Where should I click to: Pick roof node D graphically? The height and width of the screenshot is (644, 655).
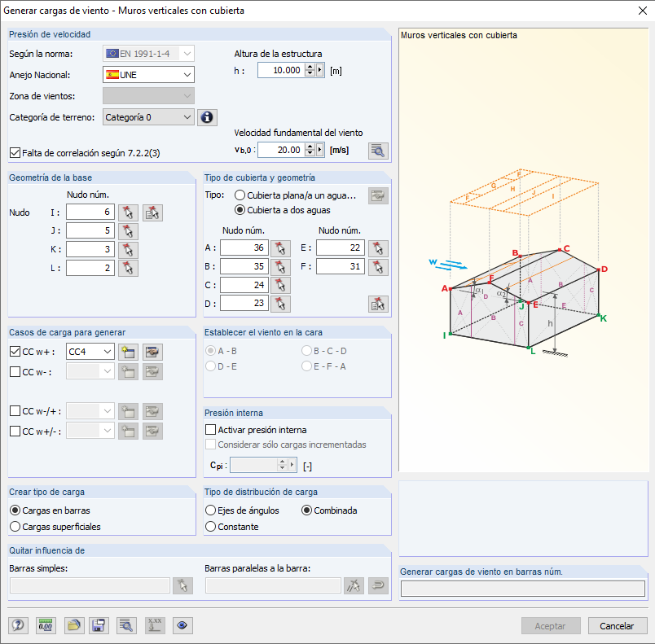click(x=280, y=304)
